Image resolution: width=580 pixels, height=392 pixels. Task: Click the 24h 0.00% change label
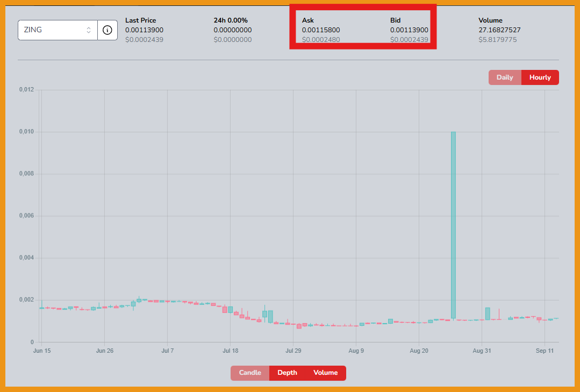coord(231,20)
